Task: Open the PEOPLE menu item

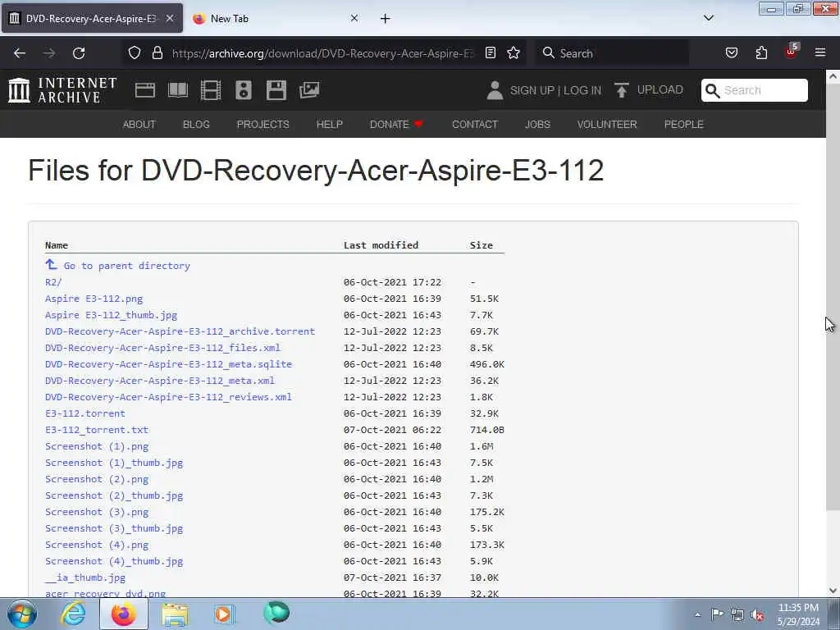Action: point(683,125)
